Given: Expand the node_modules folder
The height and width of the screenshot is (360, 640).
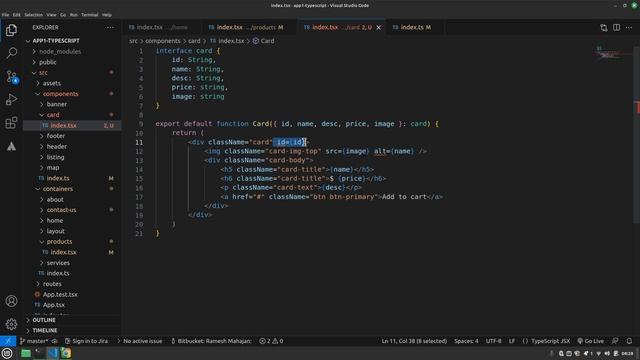Looking at the screenshot, I should pos(72,51).
